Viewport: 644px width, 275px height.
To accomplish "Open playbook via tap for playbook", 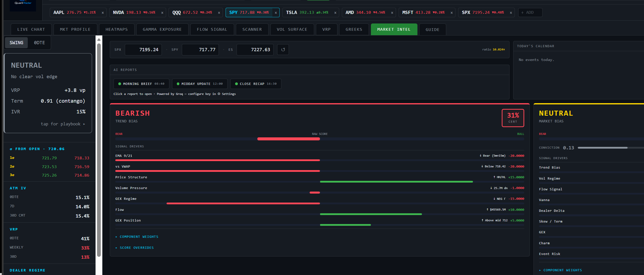I will 63,124.
